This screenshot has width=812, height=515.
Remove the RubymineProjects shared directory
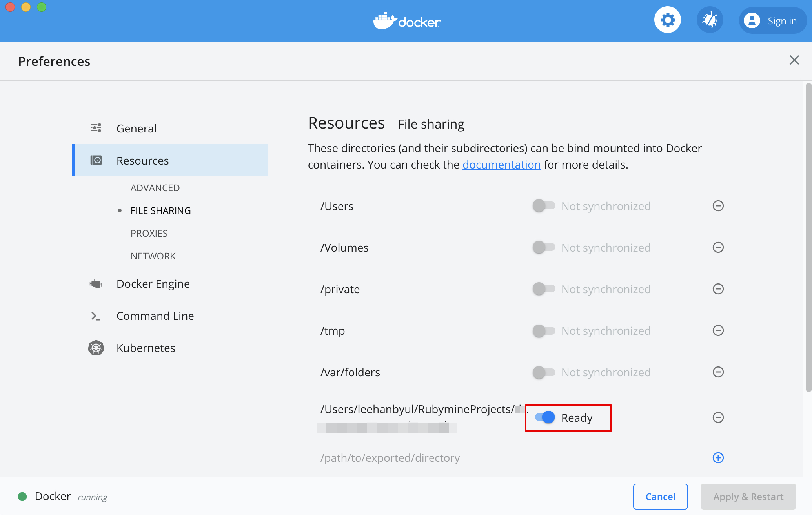coord(718,417)
